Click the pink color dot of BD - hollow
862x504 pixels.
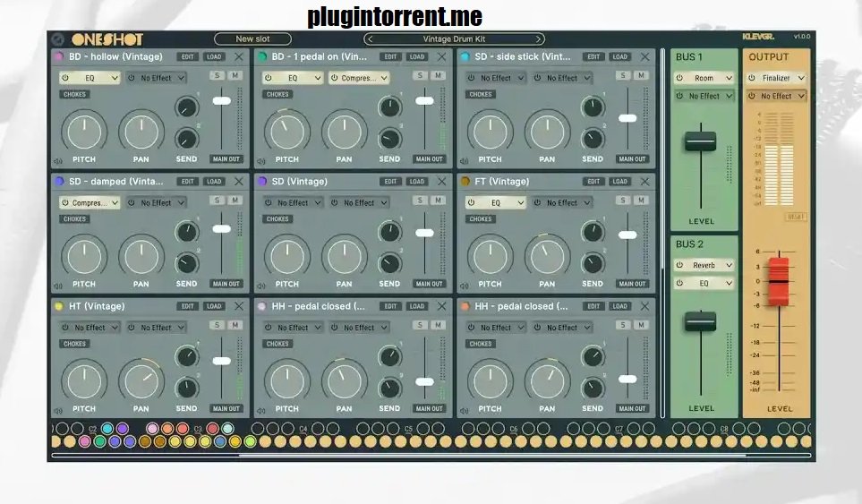59,56
